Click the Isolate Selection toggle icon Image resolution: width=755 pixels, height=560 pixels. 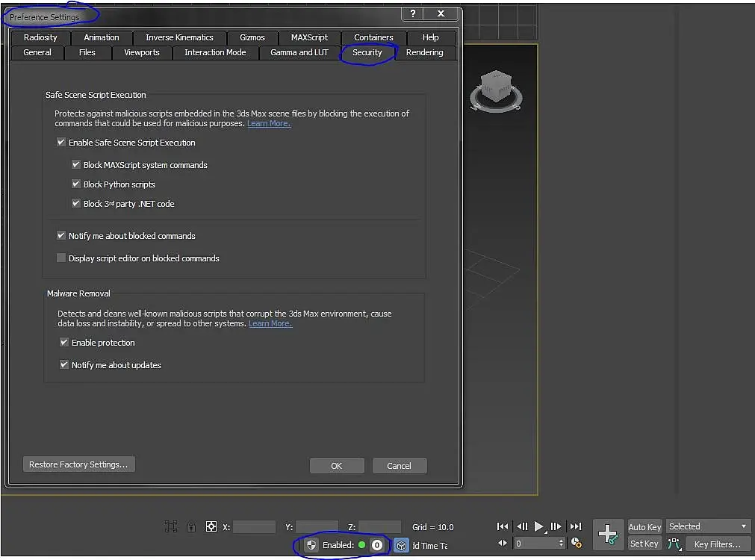pos(171,527)
